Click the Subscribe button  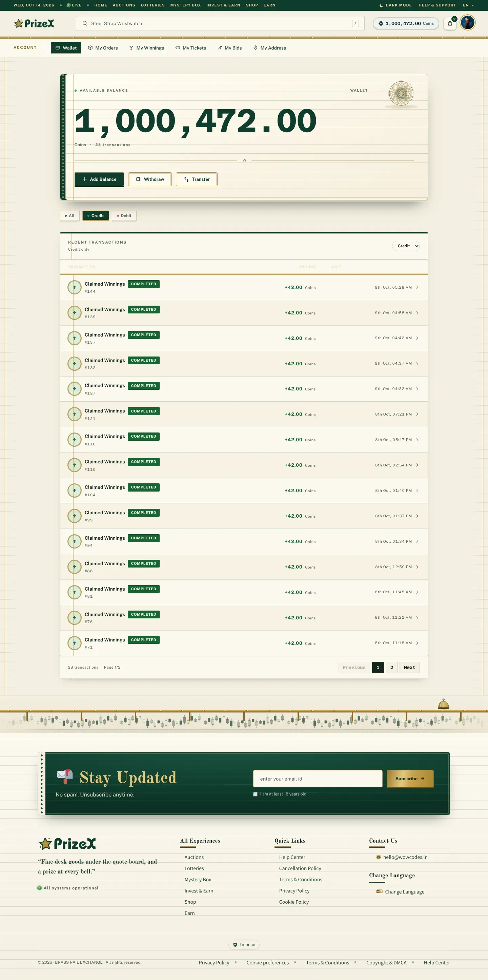coord(410,779)
